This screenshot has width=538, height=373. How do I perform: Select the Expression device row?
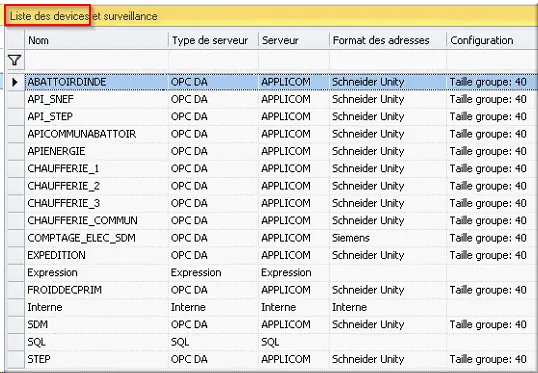pyautogui.click(x=281, y=273)
